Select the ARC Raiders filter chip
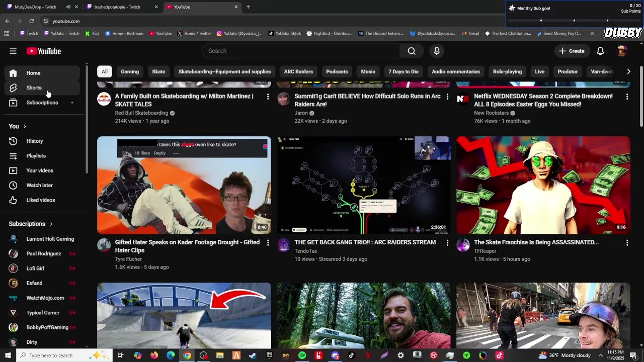 (x=298, y=71)
